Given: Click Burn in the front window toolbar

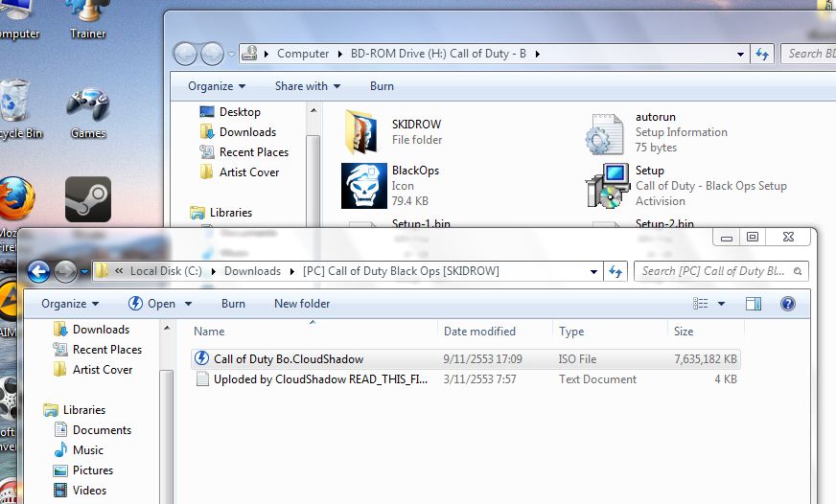Looking at the screenshot, I should (x=233, y=304).
